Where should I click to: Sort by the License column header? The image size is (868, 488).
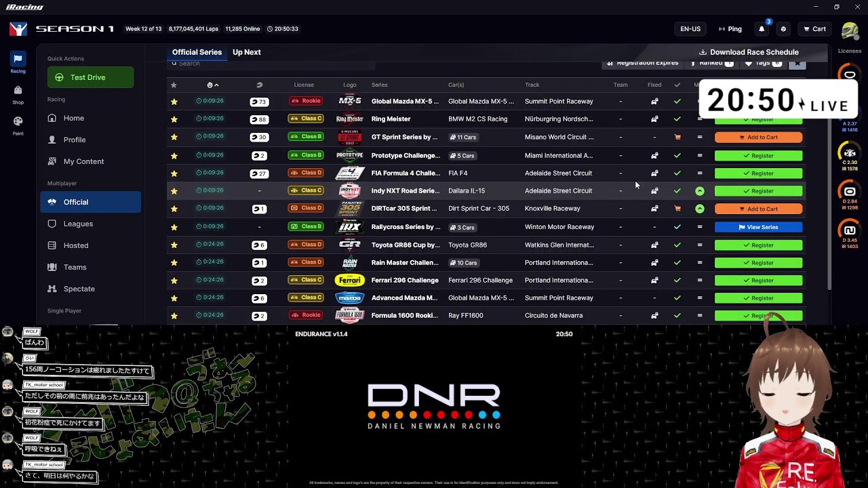coord(304,85)
